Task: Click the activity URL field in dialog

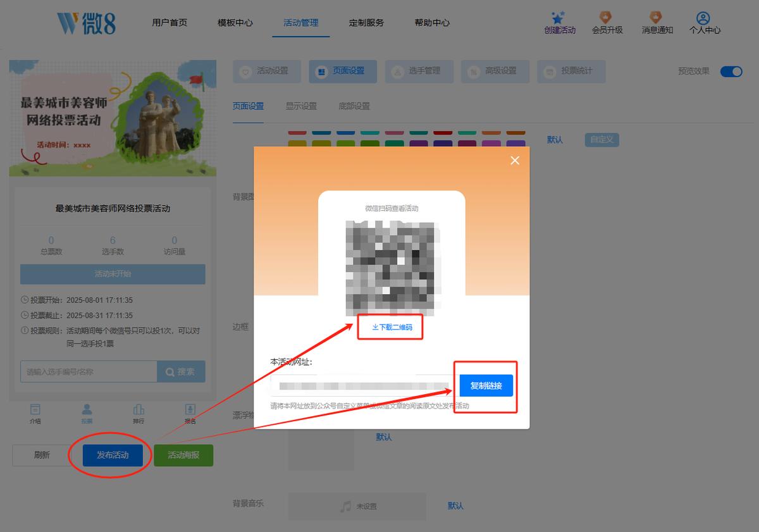Action: [362, 386]
